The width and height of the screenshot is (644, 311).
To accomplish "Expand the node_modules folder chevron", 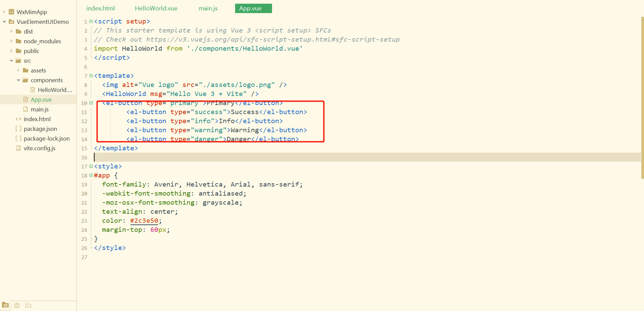I will [11, 41].
